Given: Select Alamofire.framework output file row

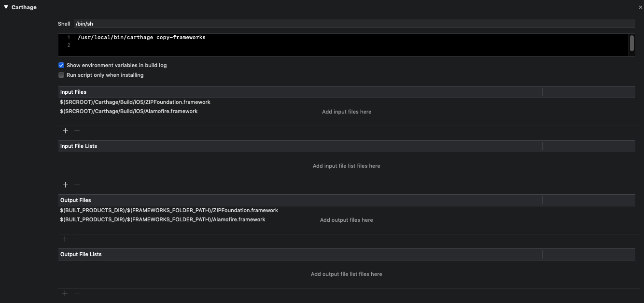Looking at the screenshot, I should click(x=163, y=219).
